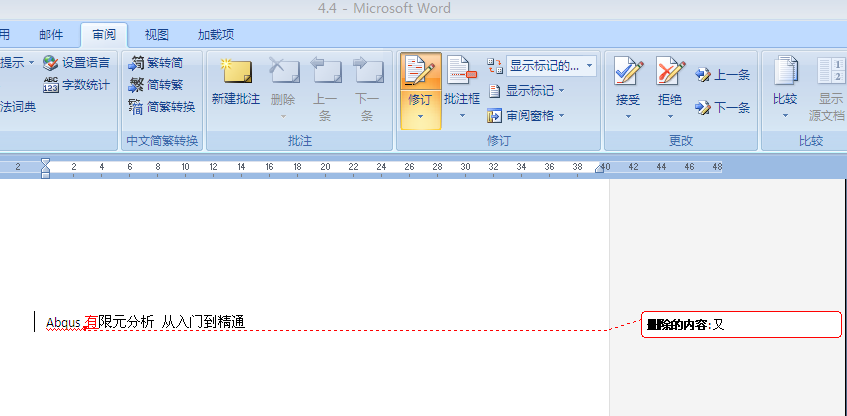The width and height of the screenshot is (847, 416).
Task: Jump to previous change (上一条) in 更改 group
Action: point(723,75)
